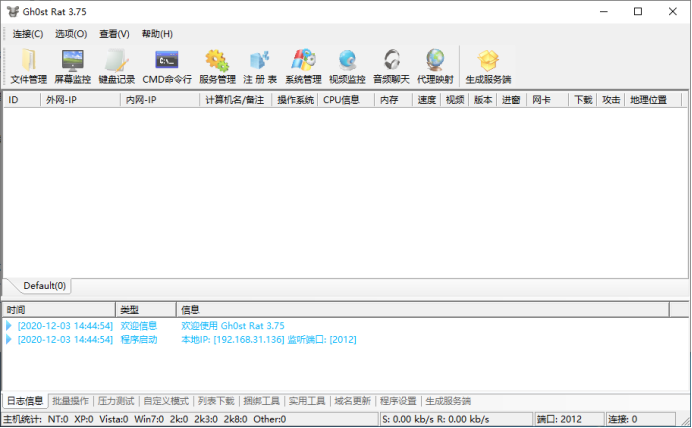Screen dimensions: 692x428
Task: Click the 类型 log column header
Action: (x=146, y=310)
